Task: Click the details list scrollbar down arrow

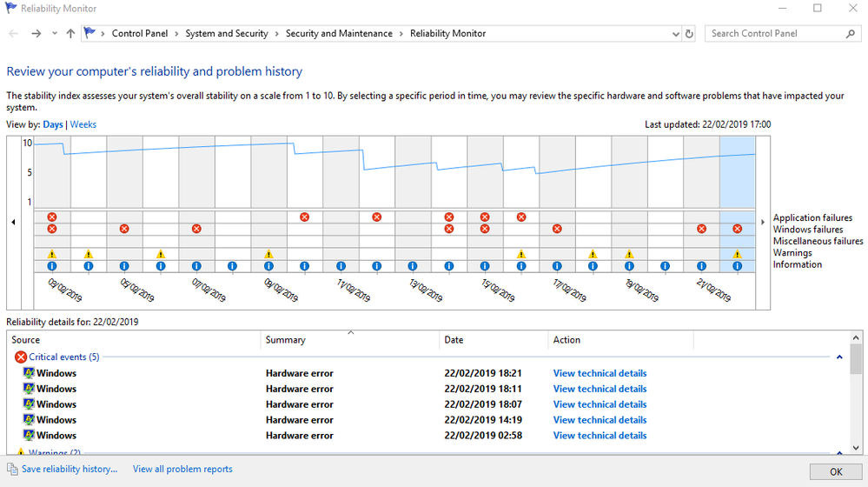Action: [856, 448]
